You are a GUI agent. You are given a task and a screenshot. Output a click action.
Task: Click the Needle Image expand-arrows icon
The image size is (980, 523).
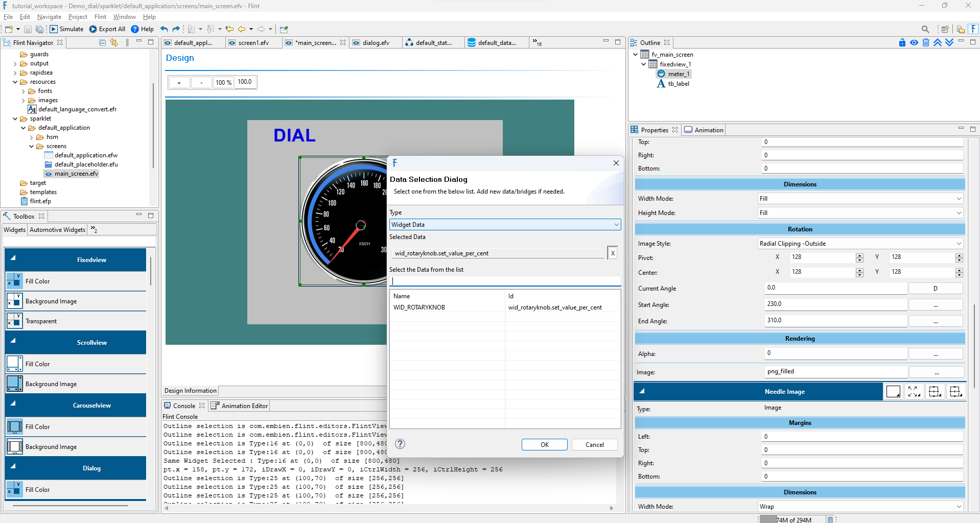(914, 392)
